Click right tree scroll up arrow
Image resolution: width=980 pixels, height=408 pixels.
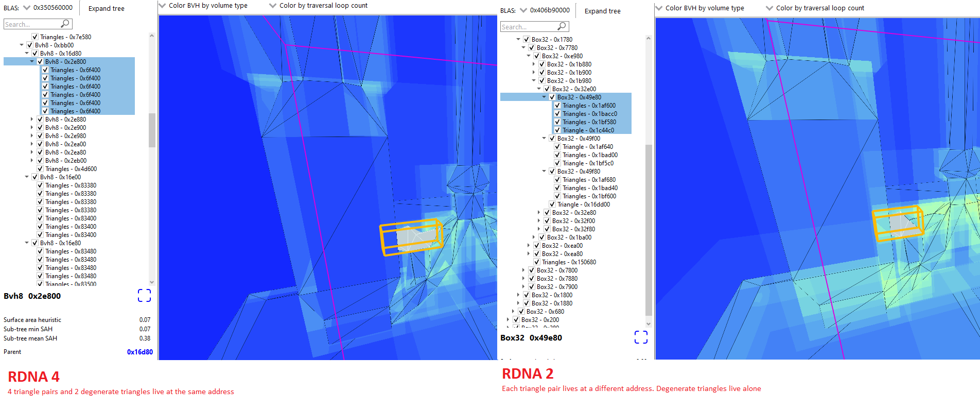[x=649, y=38]
